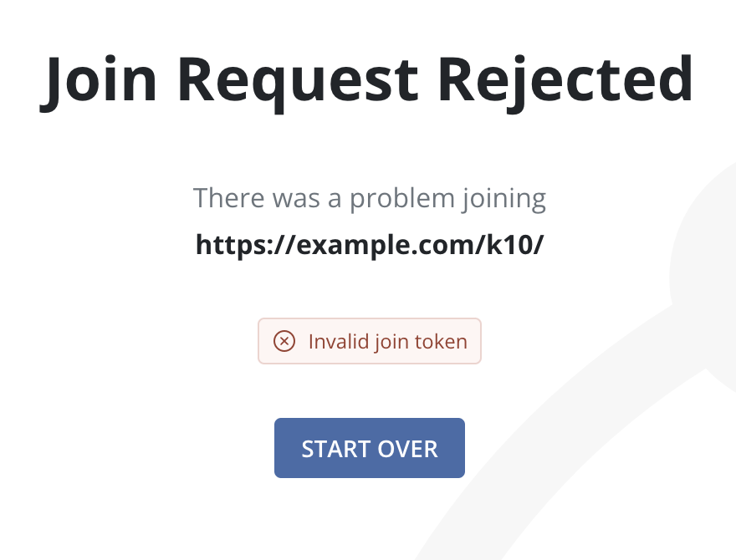Select the 'Invalid join token' error message

coord(387,341)
